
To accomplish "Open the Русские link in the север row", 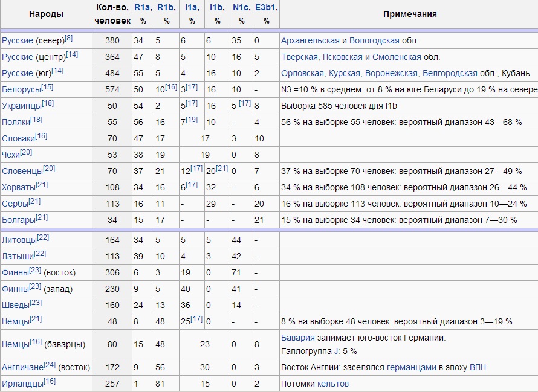I will pyautogui.click(x=18, y=41).
